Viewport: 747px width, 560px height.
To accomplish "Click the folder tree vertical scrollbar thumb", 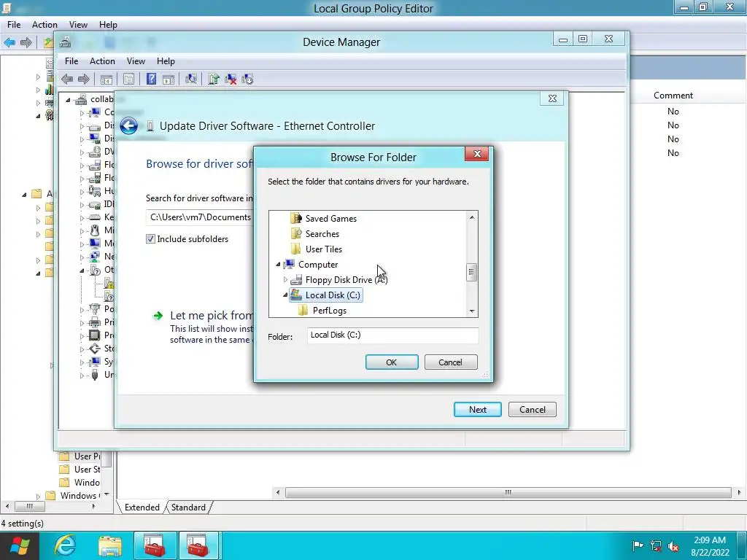I will tap(472, 273).
